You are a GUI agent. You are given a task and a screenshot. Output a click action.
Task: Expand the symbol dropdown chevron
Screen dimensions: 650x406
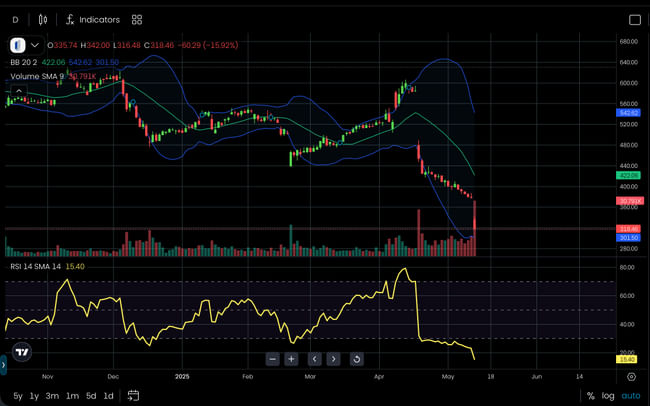pyautogui.click(x=36, y=45)
